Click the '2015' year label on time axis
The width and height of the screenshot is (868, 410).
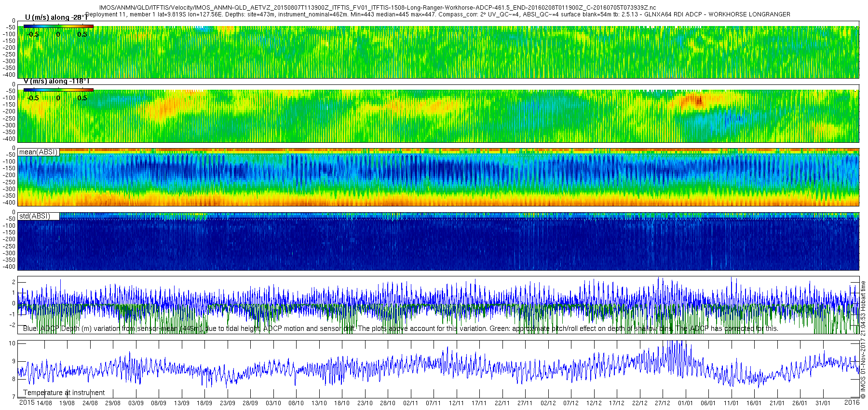coord(27,402)
